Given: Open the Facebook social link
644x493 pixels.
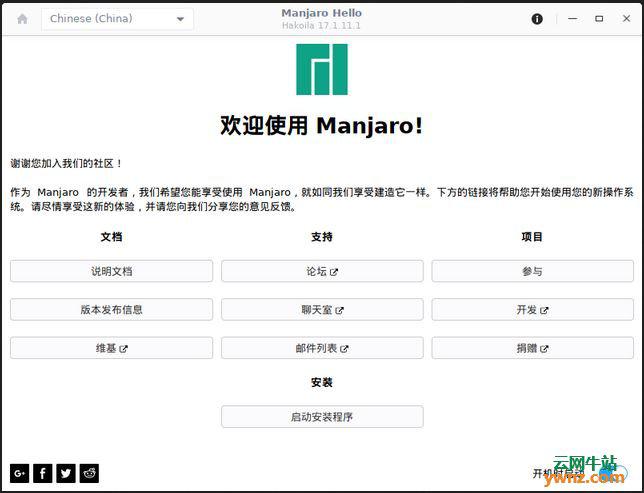Looking at the screenshot, I should pyautogui.click(x=43, y=473).
